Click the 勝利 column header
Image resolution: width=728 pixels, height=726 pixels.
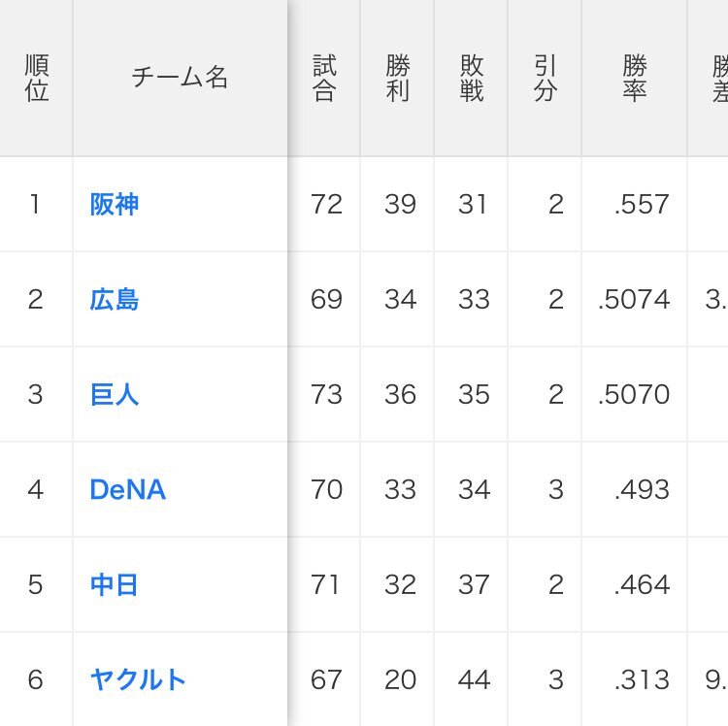(397, 78)
